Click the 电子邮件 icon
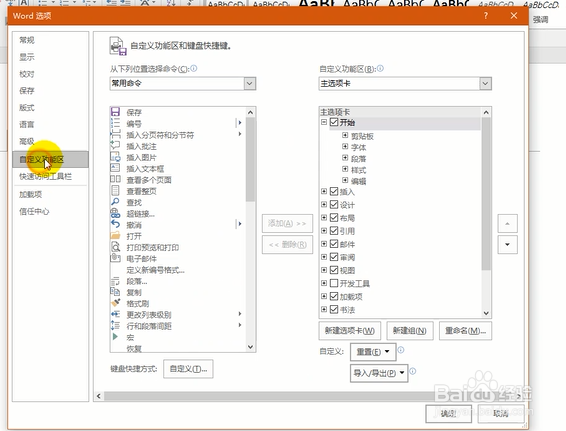The width and height of the screenshot is (566, 431). [x=115, y=258]
